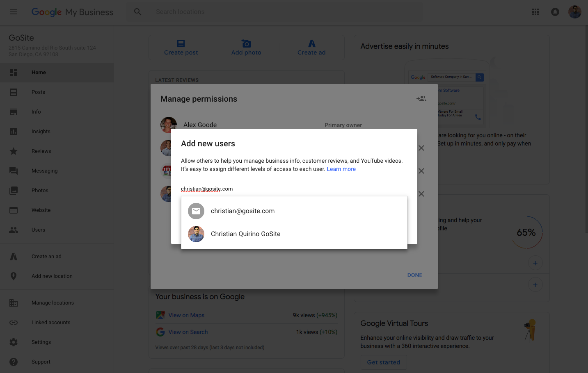Open the hamburger main menu
Image resolution: width=588 pixels, height=373 pixels.
[x=14, y=12]
